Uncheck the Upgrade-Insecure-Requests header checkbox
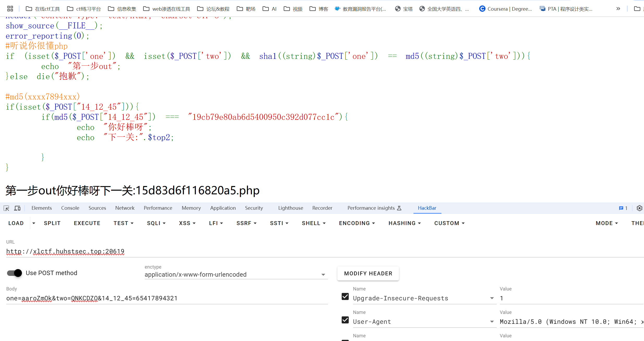The image size is (644, 341). 345,296
